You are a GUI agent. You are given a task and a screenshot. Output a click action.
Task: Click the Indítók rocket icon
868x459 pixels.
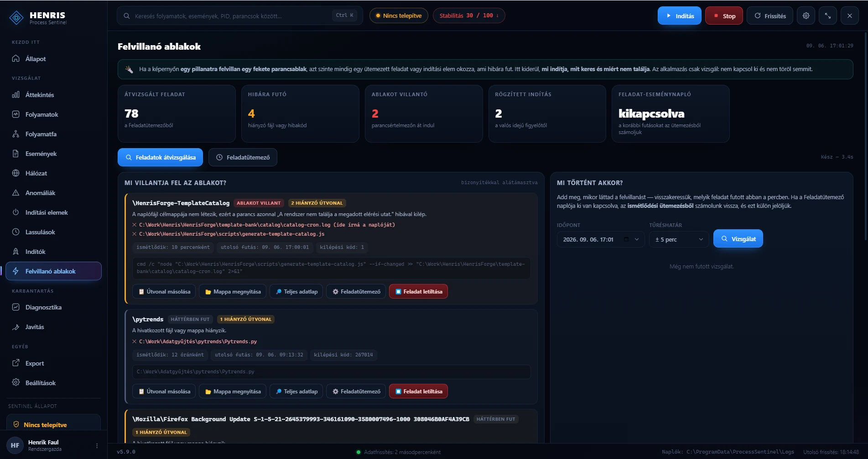[16, 252]
